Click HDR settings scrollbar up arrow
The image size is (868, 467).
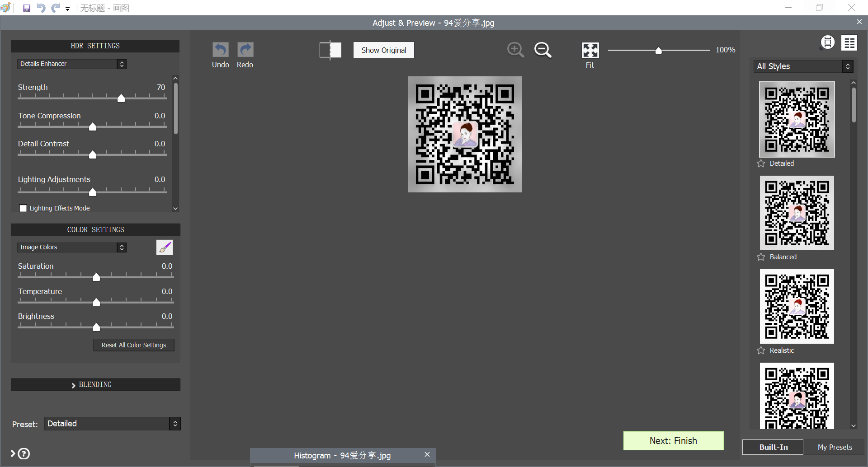click(x=175, y=78)
